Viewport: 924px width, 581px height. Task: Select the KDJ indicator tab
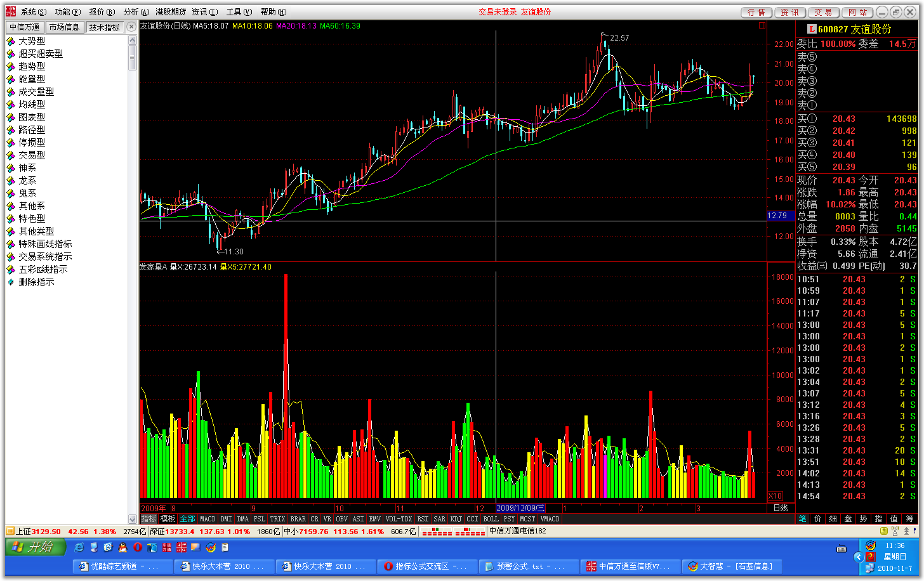click(x=456, y=519)
